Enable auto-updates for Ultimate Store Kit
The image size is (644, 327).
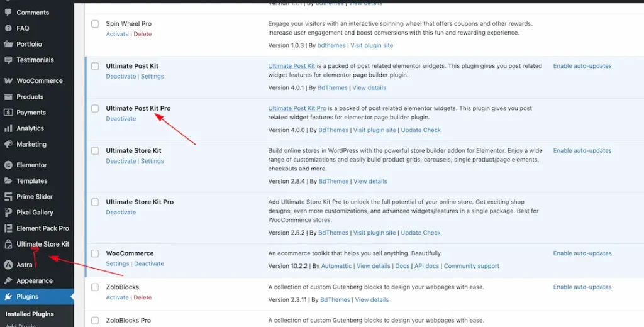582,151
